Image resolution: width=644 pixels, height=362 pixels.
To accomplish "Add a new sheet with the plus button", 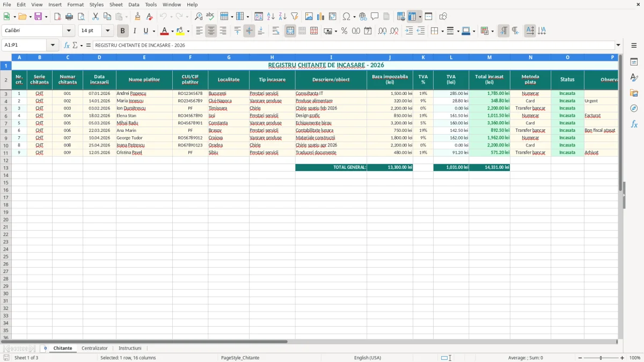I will click(x=45, y=348).
